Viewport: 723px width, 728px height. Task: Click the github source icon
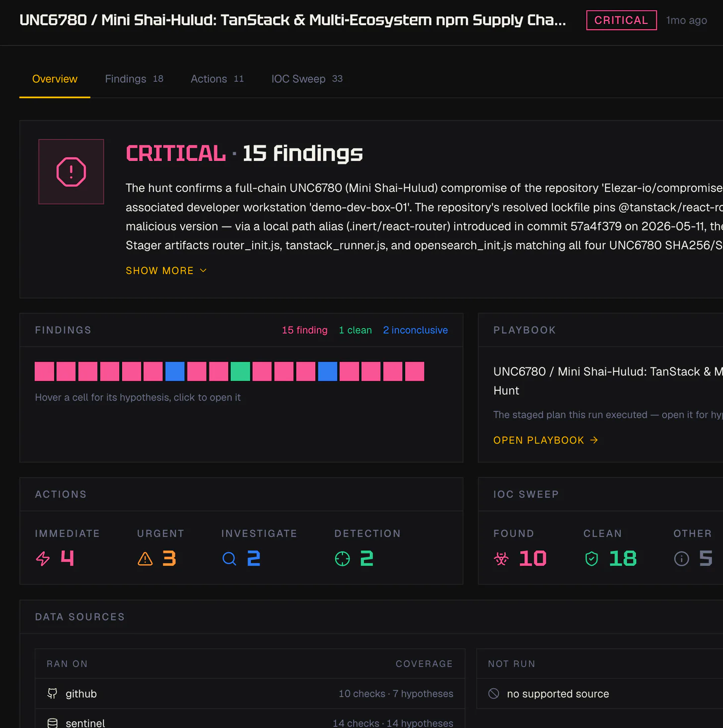(x=52, y=693)
